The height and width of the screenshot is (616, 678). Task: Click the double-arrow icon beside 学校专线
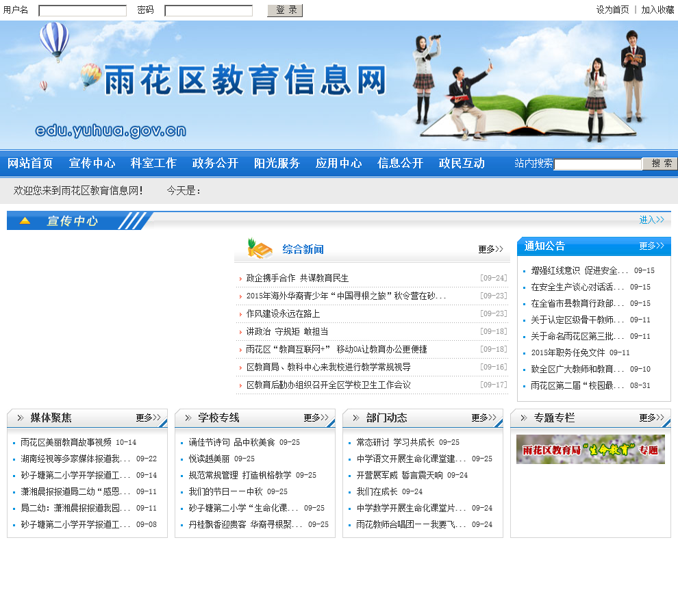188,418
